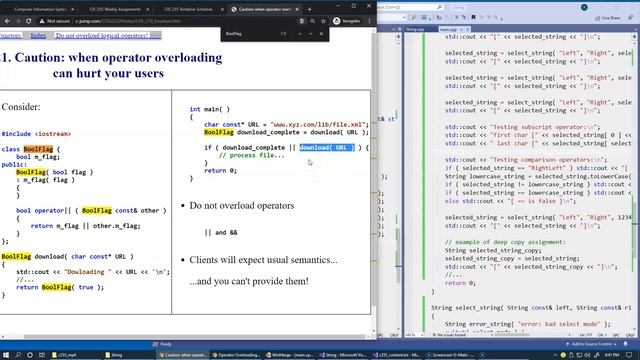Close the Caution when operator overloading tab
This screenshot has width=640, height=360.
[297, 9]
